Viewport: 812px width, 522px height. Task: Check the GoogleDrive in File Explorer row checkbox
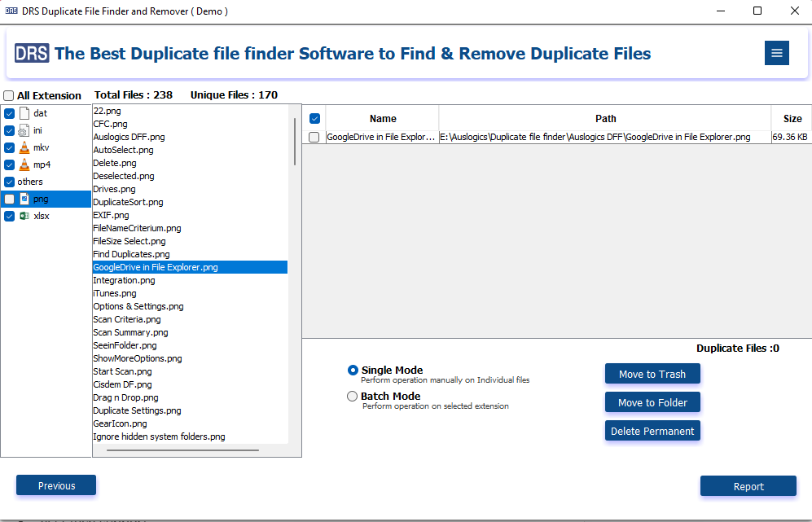(314, 138)
